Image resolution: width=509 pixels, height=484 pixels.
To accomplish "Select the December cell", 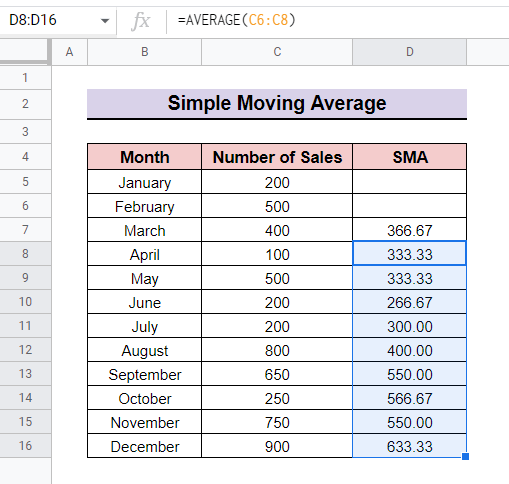I will (144, 446).
